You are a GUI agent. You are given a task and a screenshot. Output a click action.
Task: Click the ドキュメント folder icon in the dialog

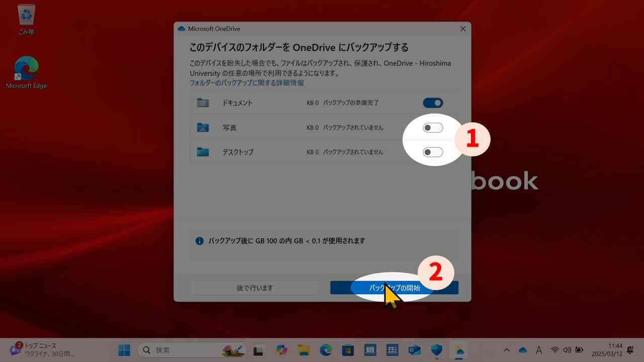pos(203,103)
